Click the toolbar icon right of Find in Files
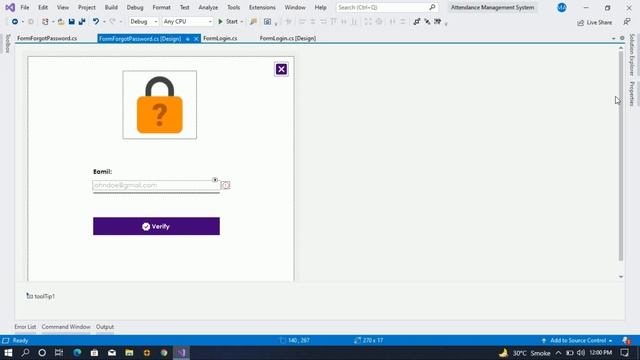The height and width of the screenshot is (360, 640). 267,22
